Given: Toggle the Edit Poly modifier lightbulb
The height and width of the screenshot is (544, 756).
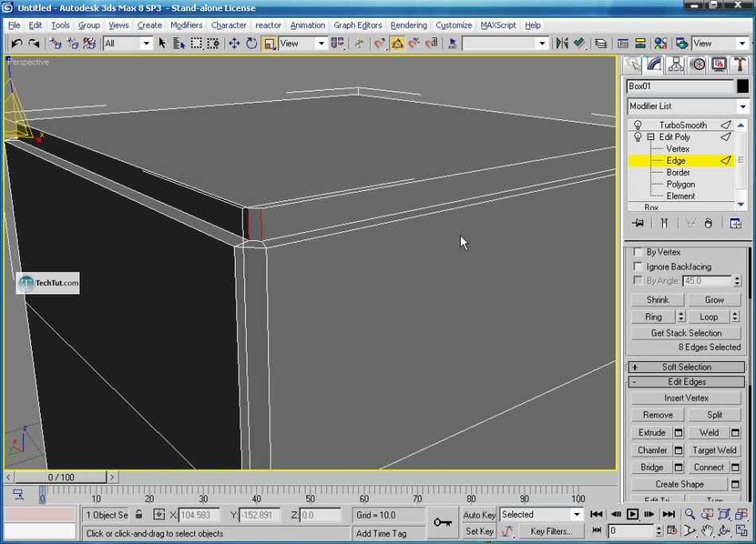Looking at the screenshot, I should [638, 137].
